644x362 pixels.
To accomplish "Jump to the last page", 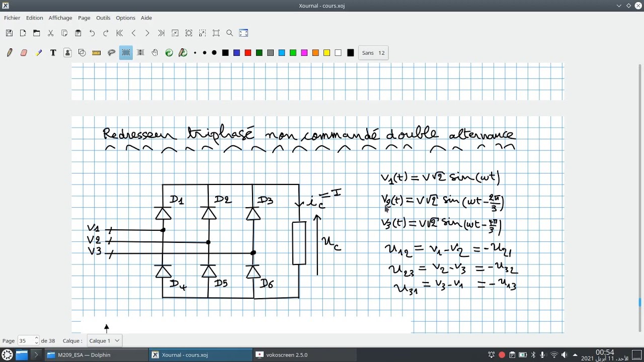I will pos(161,33).
